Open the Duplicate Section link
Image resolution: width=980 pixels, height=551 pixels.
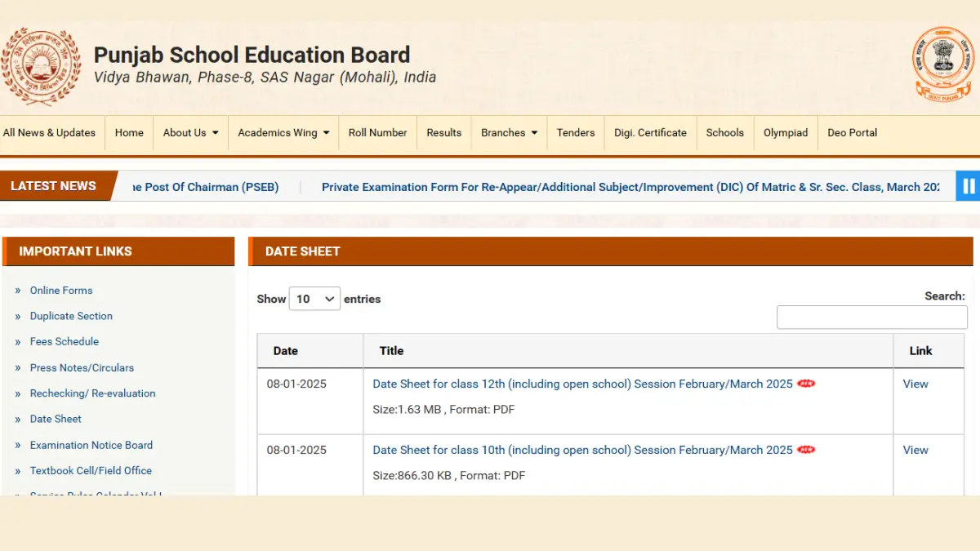pyautogui.click(x=71, y=316)
